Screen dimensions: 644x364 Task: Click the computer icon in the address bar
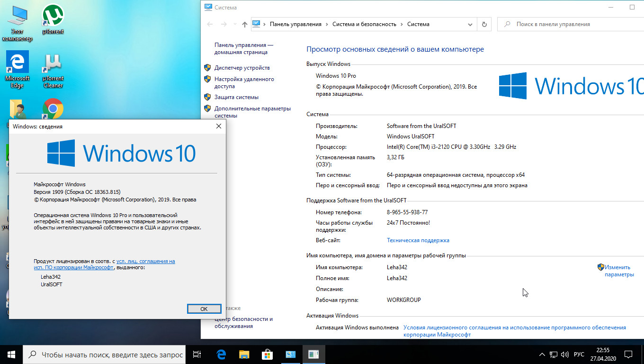256,24
